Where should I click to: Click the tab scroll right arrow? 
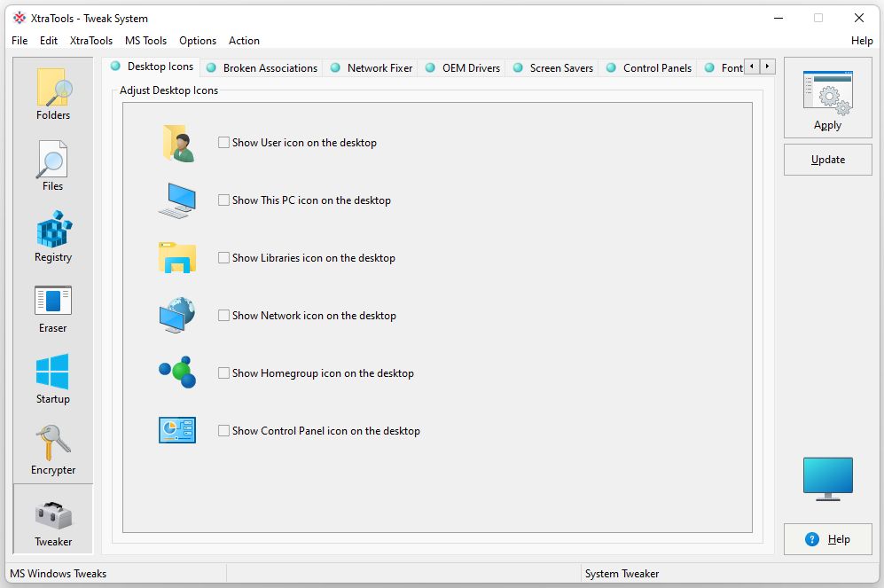(767, 67)
